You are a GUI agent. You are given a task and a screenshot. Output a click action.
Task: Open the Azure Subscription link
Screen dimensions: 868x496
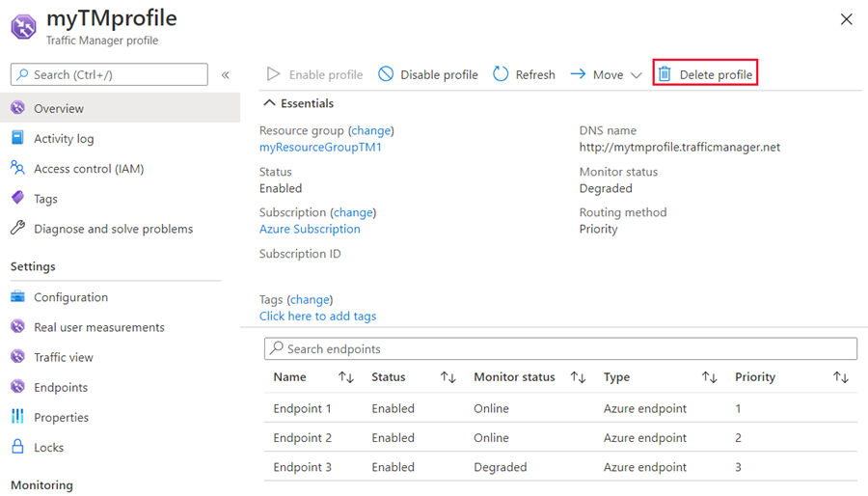[x=310, y=229]
